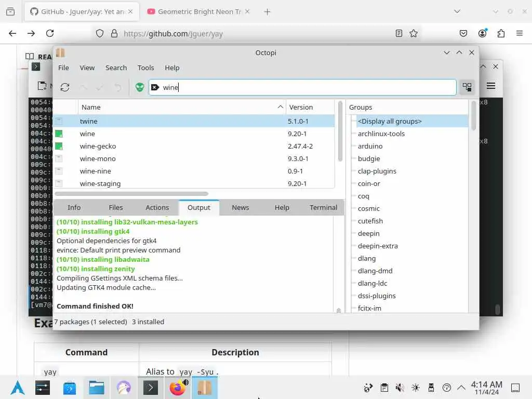Viewport: 532px width, 399px height.
Task: Switch to the Geometric Bright Neon browser tab
Action: point(199,11)
